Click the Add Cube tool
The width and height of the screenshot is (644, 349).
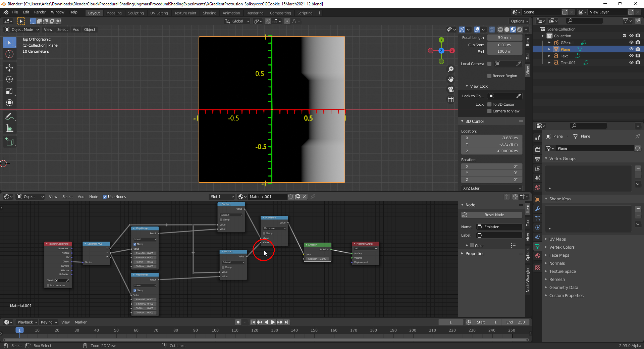click(9, 142)
